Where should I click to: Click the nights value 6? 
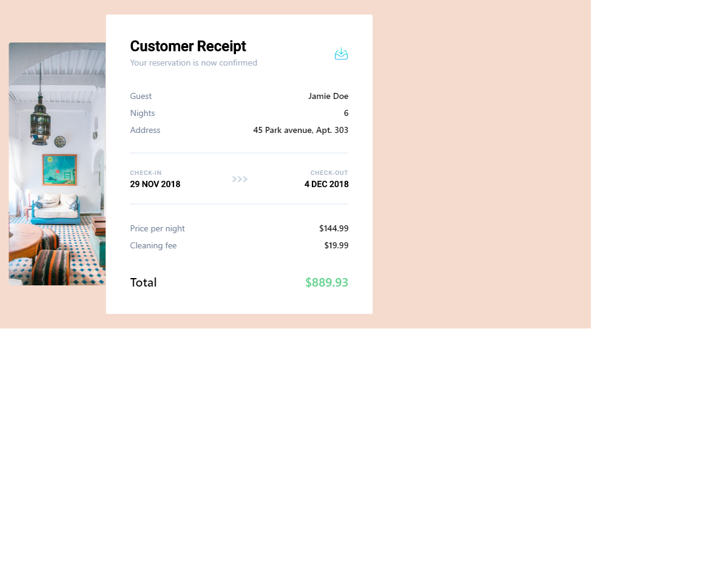(x=346, y=113)
